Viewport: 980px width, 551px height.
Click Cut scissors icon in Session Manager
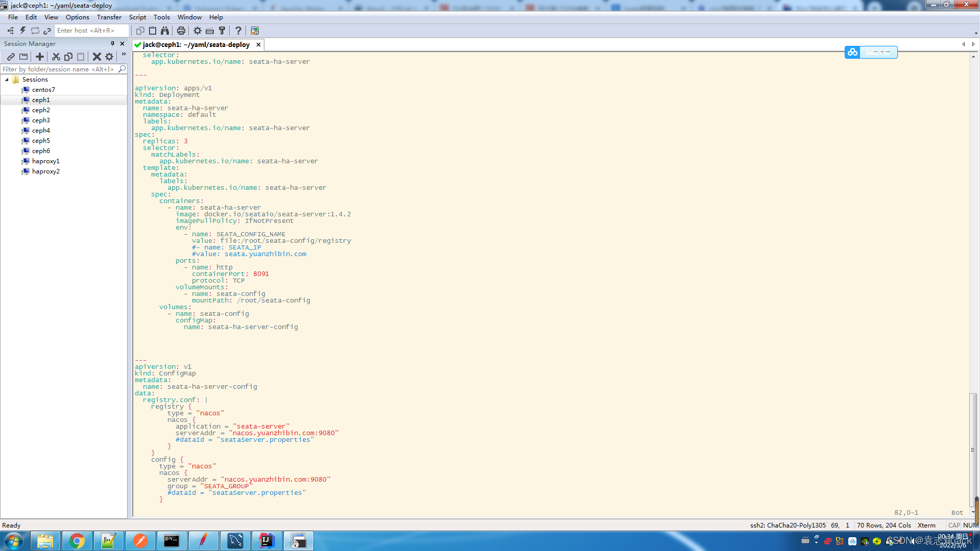(56, 57)
